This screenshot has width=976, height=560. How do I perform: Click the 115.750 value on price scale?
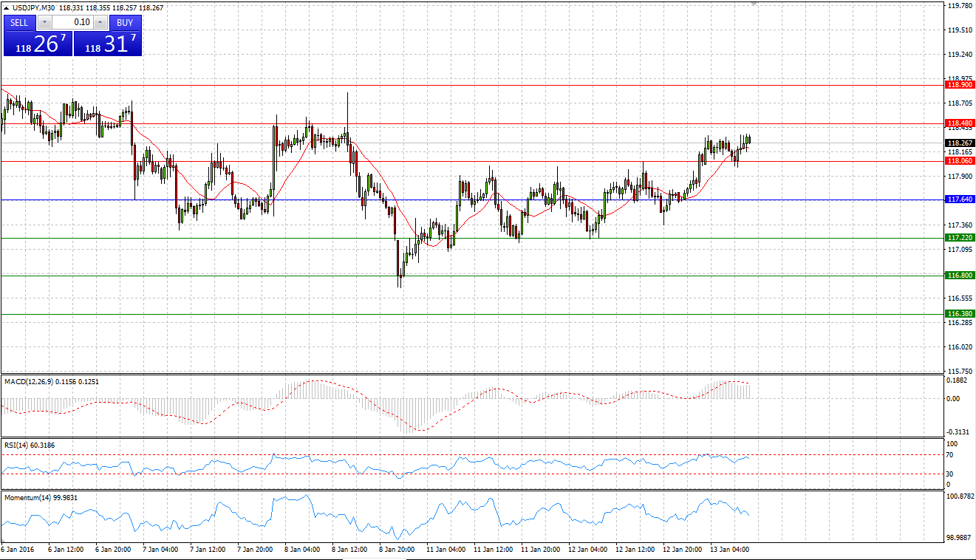coord(959,372)
